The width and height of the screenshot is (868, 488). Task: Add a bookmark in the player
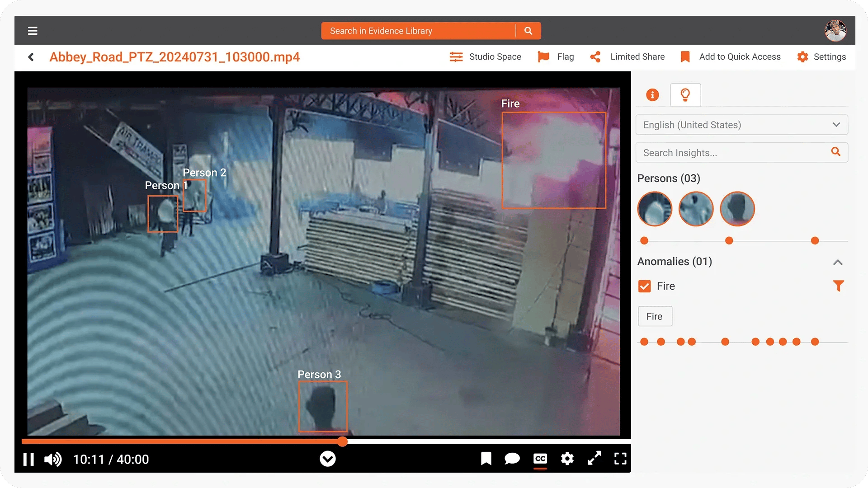coord(486,459)
